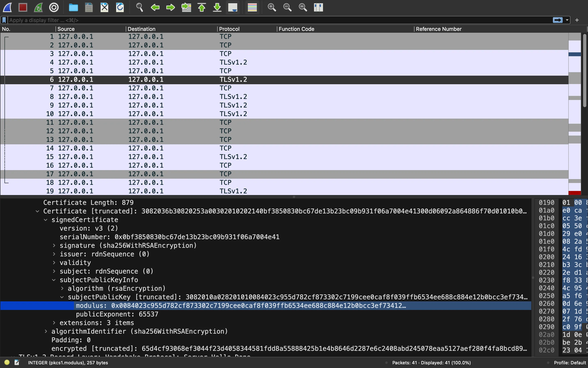Viewport: 588px width, 368px height.
Task: Open capture file properties status icon
Action: tap(17, 362)
